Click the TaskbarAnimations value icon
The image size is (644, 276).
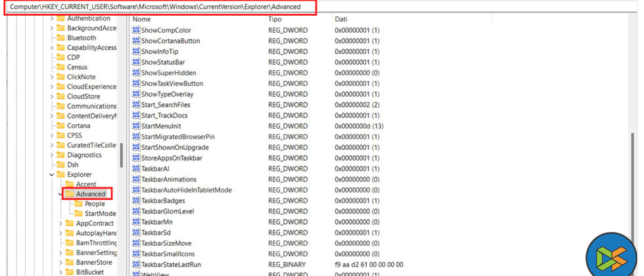(x=136, y=179)
